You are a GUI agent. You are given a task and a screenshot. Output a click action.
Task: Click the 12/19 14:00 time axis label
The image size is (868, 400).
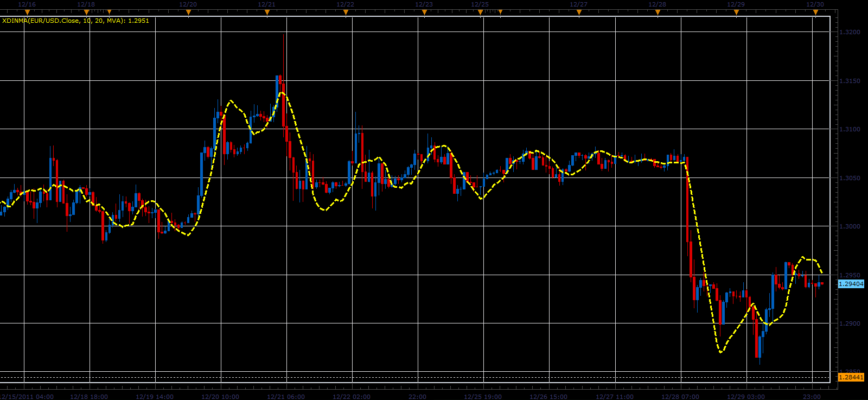click(155, 397)
